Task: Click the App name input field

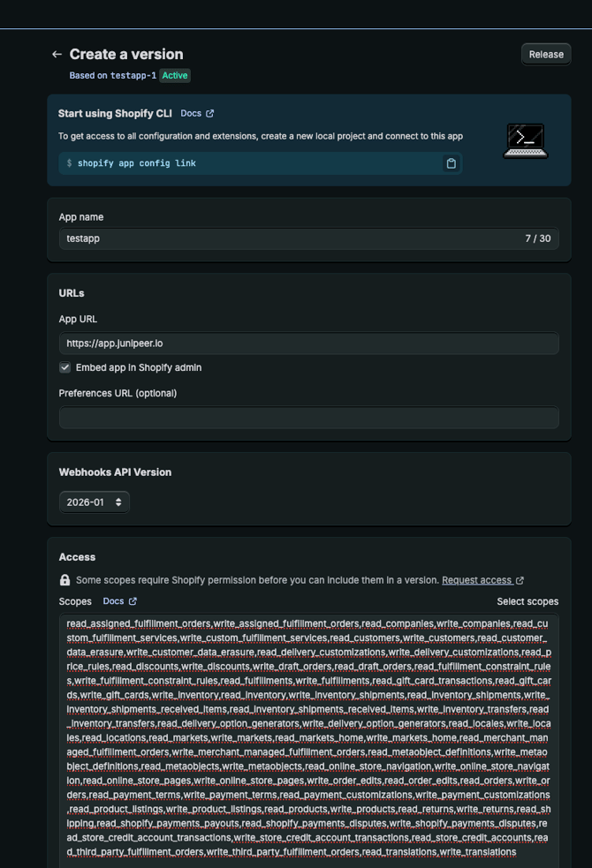Action: [292, 238]
